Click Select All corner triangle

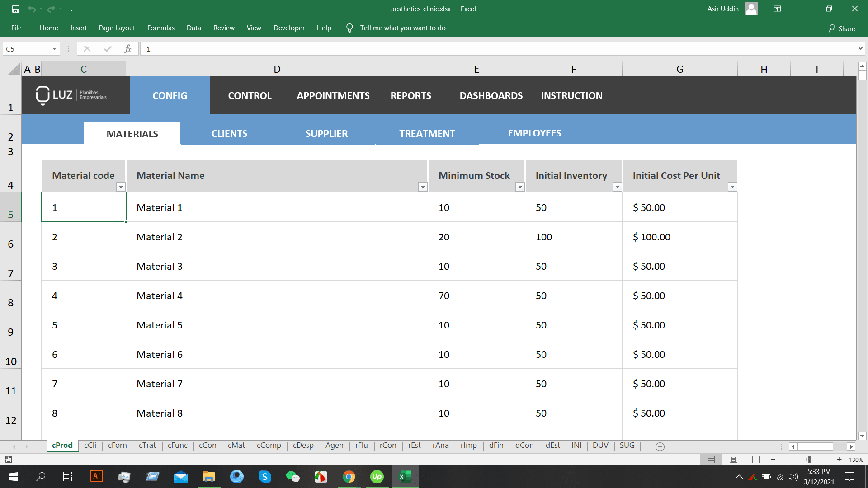pyautogui.click(x=14, y=69)
